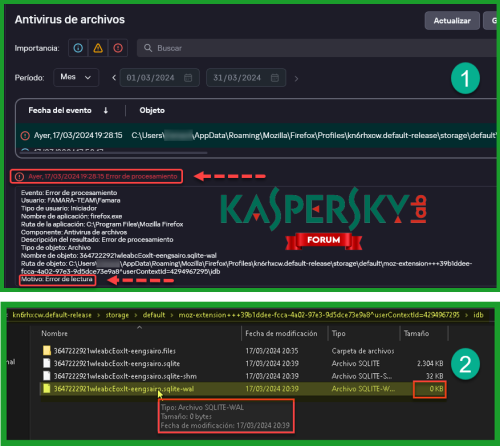The image size is (500, 446).
Task: Click the Buscar search field
Action: [317, 48]
